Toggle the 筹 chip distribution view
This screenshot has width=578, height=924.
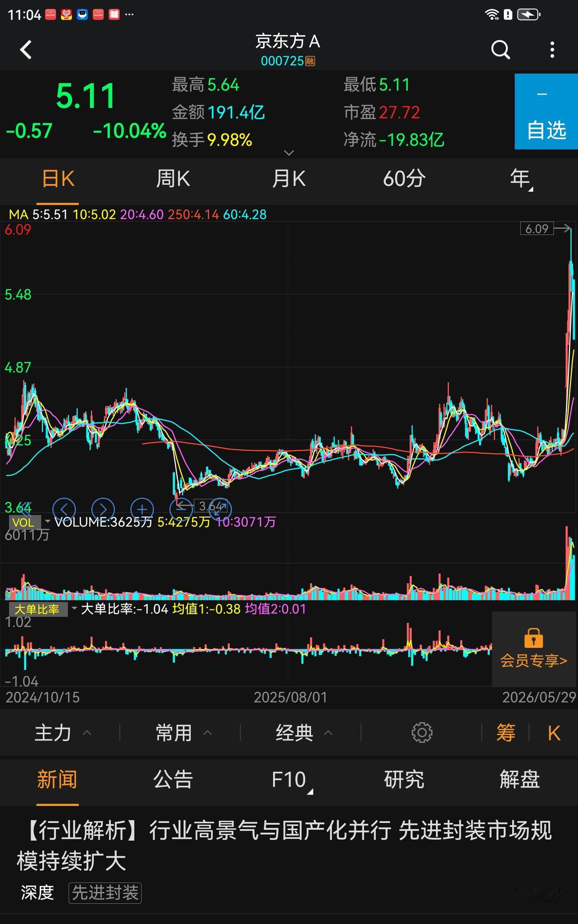point(506,733)
